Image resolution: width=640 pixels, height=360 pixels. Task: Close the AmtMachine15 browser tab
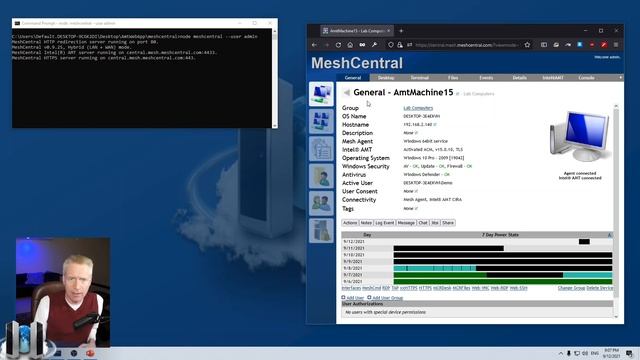click(x=389, y=31)
